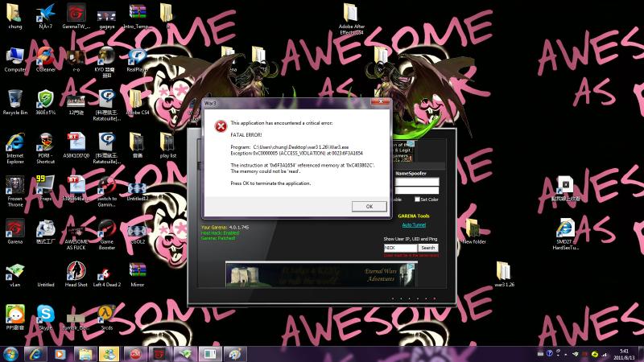Open Windows Media Player from the taskbar
The image size is (644, 362).
click(60, 354)
